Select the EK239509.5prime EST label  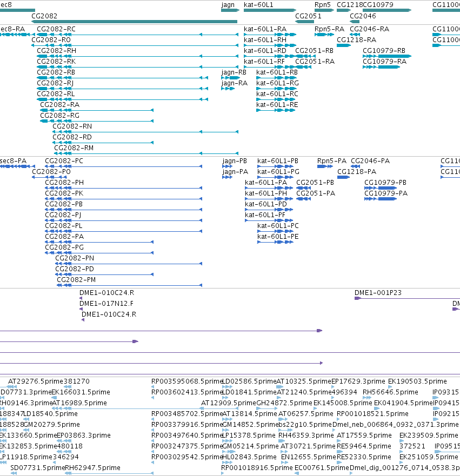pyautogui.click(x=429, y=435)
